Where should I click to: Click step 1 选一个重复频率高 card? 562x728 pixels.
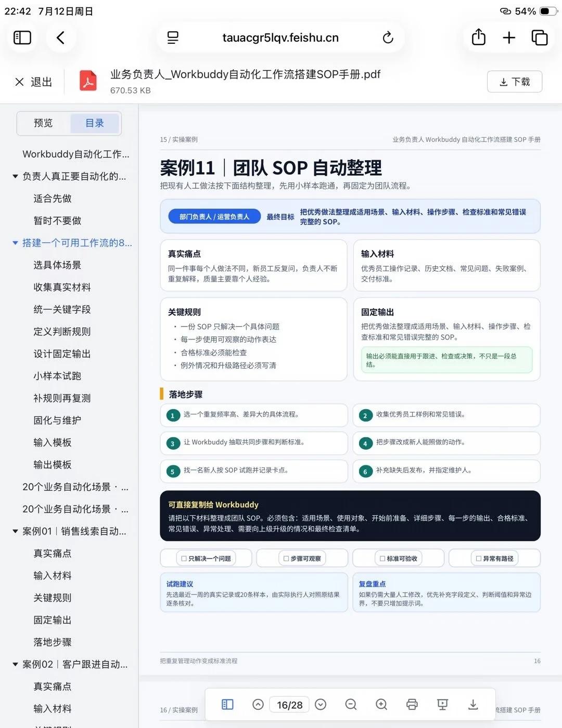tap(254, 415)
